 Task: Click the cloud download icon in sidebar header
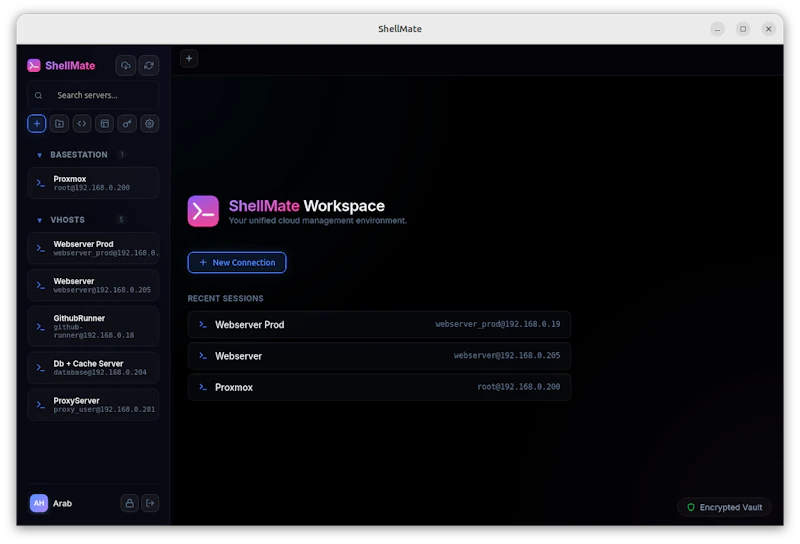(x=126, y=65)
